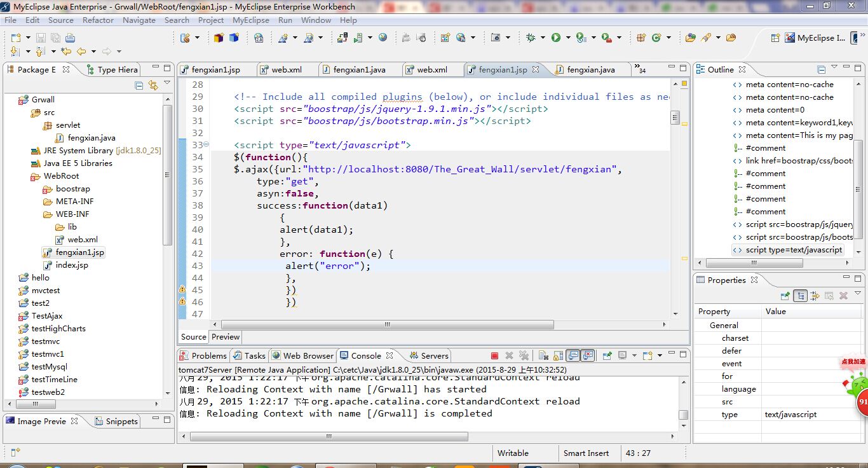Click the Next Annotation icon
868x468 pixels.
click(15, 52)
